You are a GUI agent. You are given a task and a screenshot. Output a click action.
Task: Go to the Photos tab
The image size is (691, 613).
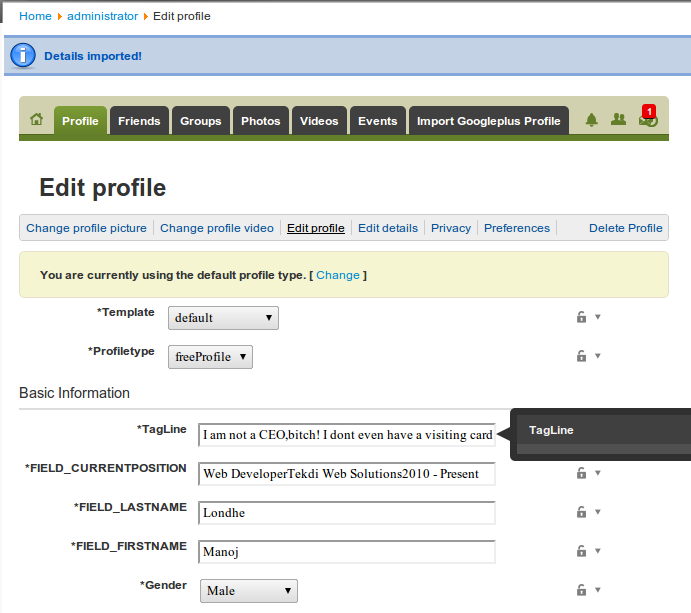(260, 121)
